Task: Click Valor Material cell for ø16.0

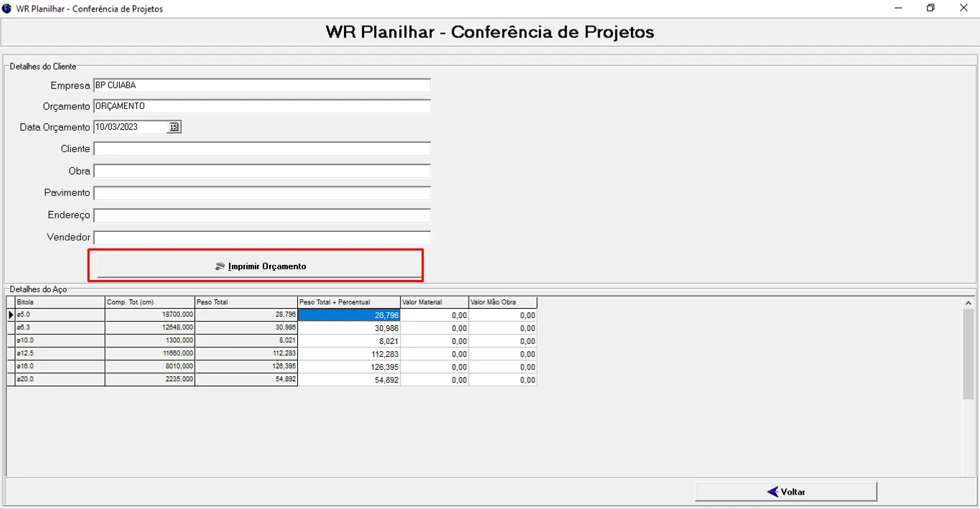Action: click(x=434, y=367)
